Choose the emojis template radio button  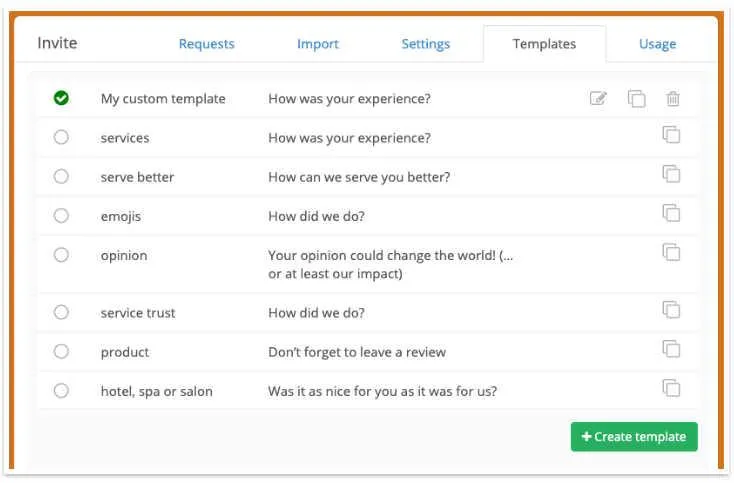[61, 216]
